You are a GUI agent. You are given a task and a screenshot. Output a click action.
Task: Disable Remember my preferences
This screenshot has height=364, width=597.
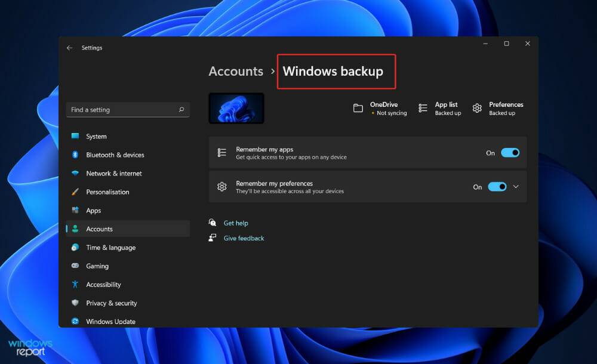(496, 187)
